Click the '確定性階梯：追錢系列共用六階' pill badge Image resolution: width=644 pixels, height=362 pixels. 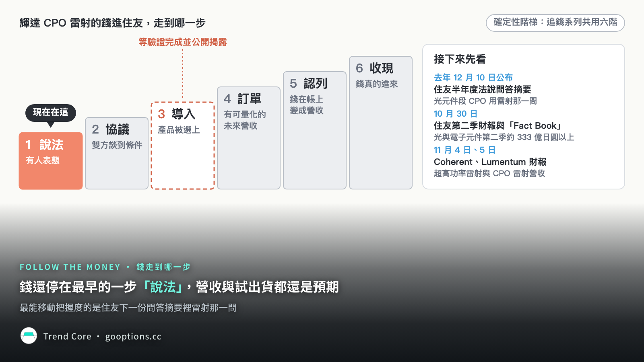[555, 23]
